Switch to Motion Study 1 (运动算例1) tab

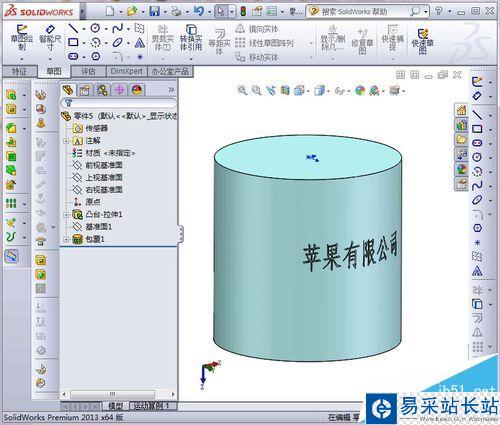(x=151, y=406)
